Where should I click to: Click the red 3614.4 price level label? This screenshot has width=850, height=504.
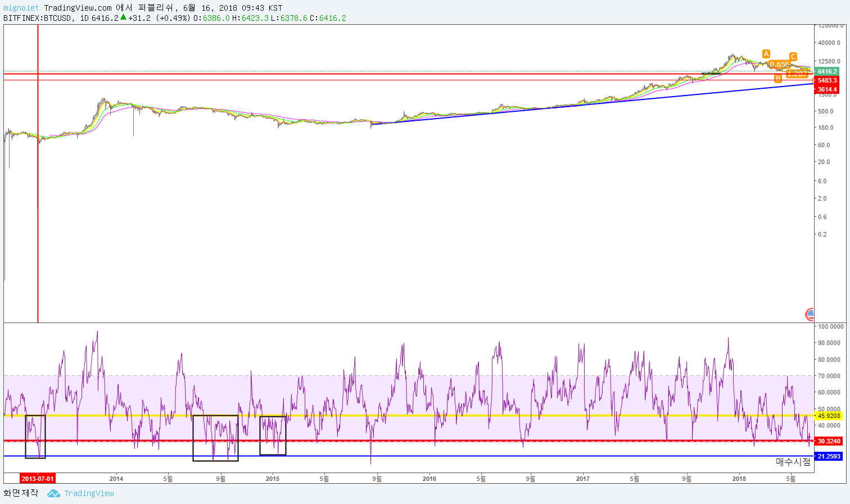pyautogui.click(x=827, y=89)
